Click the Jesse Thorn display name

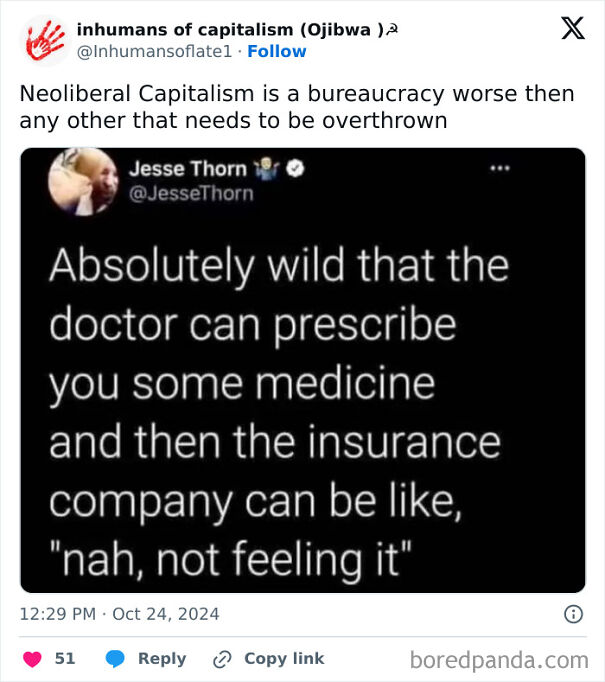[187, 169]
